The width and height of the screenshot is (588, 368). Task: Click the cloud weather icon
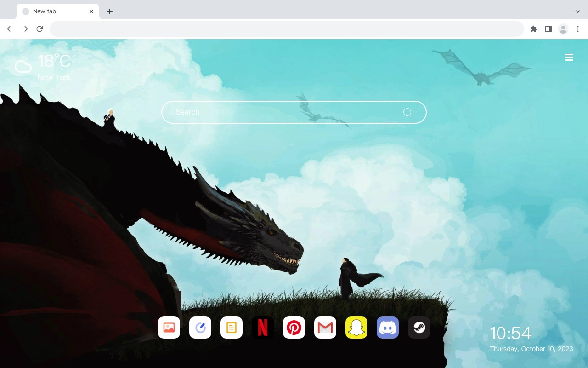pyautogui.click(x=23, y=67)
